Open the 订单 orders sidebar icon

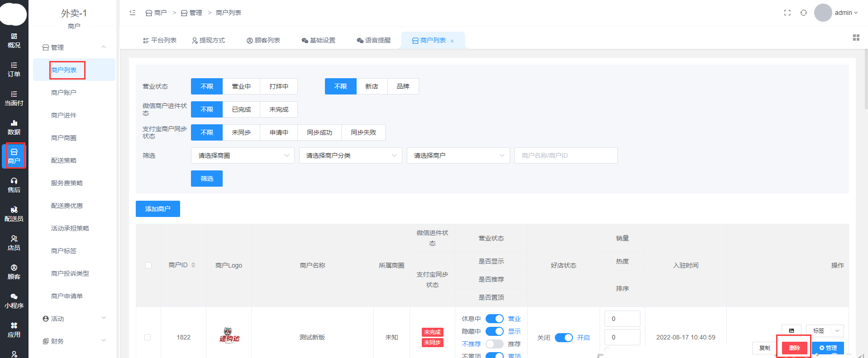(x=14, y=69)
